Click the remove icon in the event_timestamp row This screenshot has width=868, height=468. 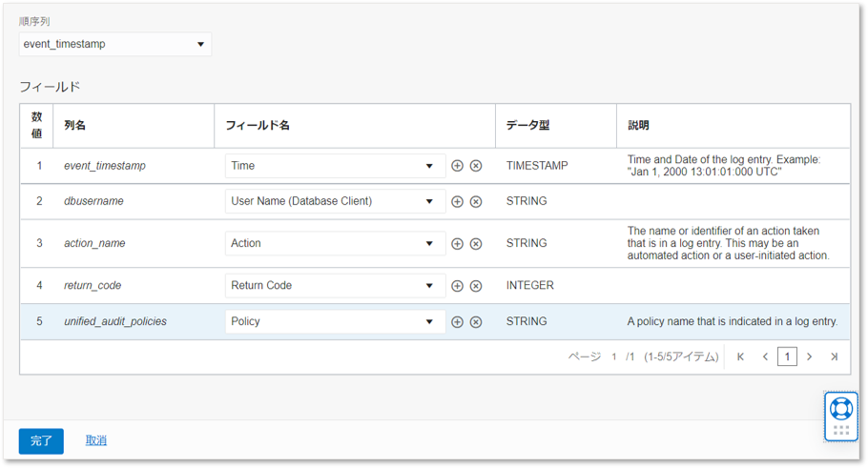476,166
